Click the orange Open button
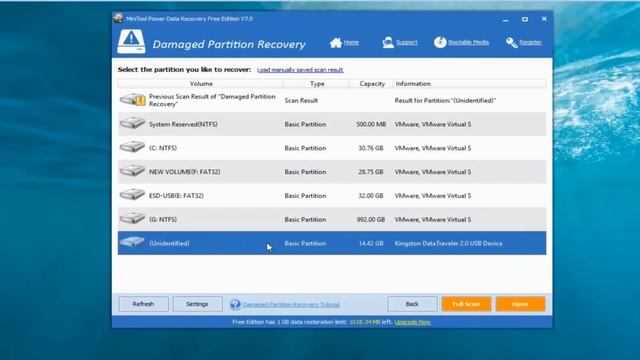This screenshot has height=360, width=640. (x=520, y=304)
